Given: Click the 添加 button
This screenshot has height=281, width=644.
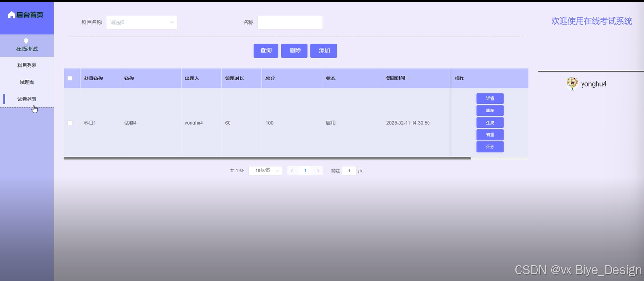Looking at the screenshot, I should (323, 51).
